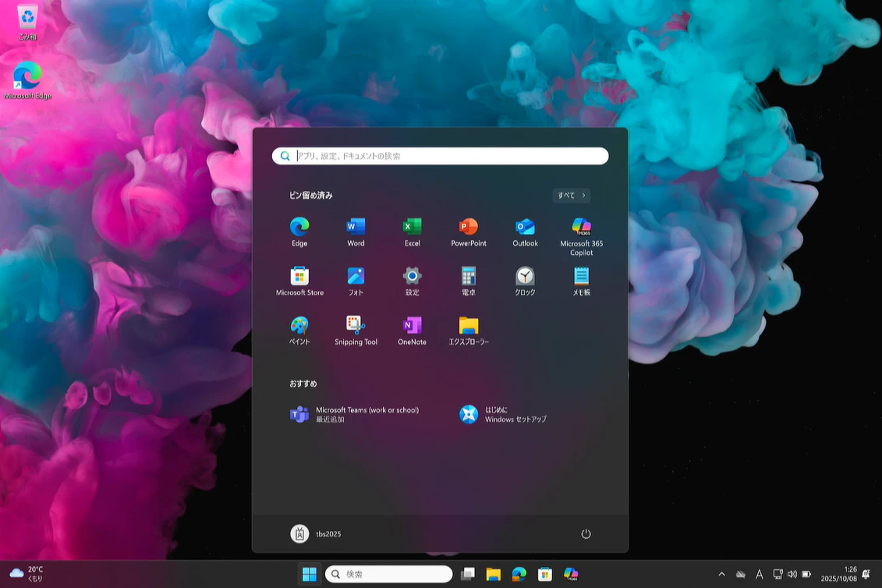Viewport: 882px width, 588px height.
Task: Open Microsoft 365 Copilot from the taskbar
Action: [571, 574]
